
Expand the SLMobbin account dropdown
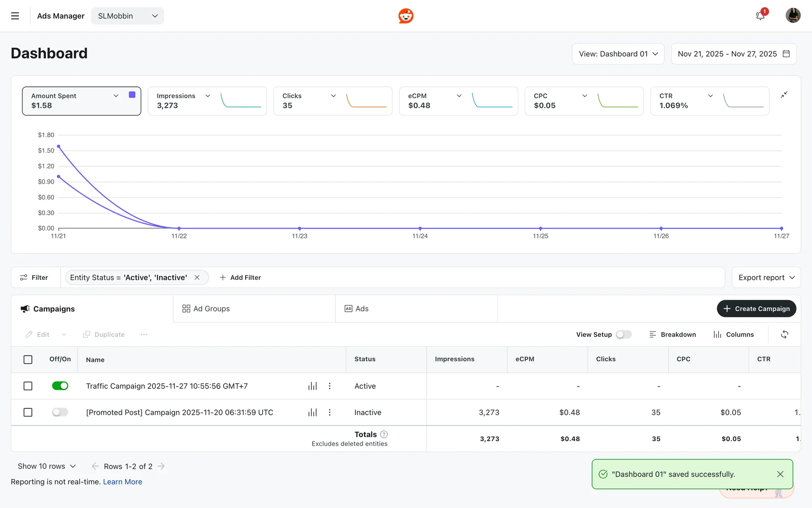pyautogui.click(x=127, y=16)
